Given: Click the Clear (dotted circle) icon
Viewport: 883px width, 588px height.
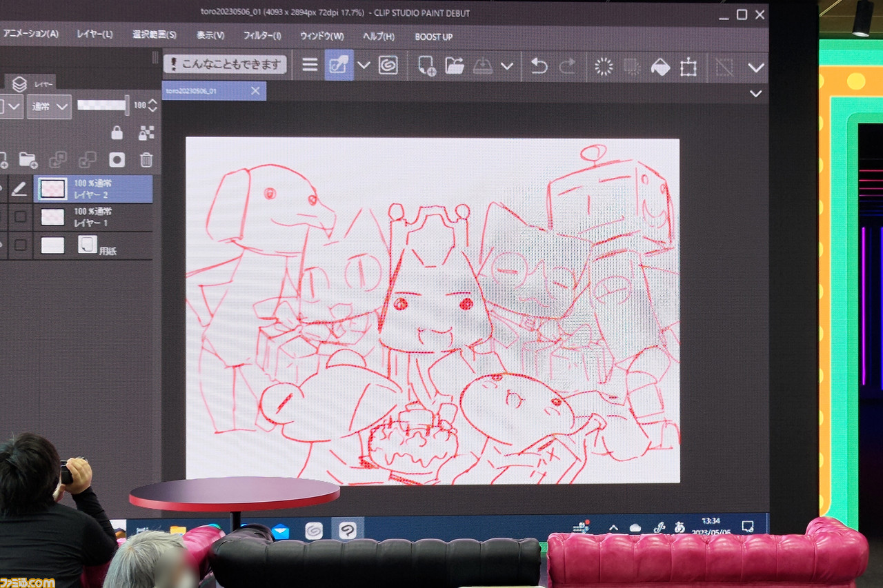Looking at the screenshot, I should coord(604,67).
